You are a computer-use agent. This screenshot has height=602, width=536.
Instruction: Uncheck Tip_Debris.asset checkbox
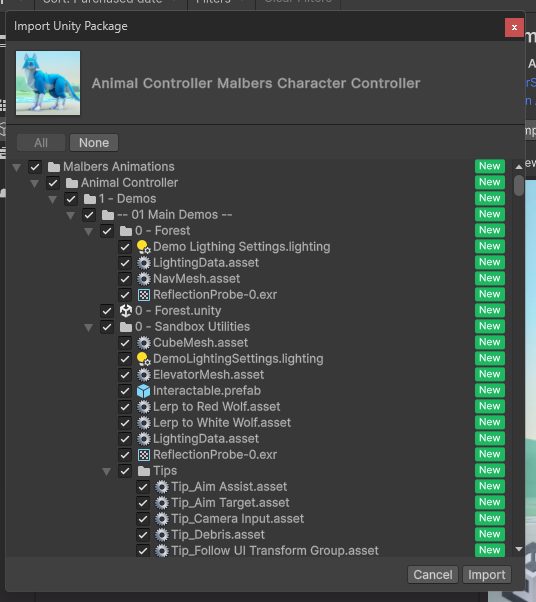[143, 535]
